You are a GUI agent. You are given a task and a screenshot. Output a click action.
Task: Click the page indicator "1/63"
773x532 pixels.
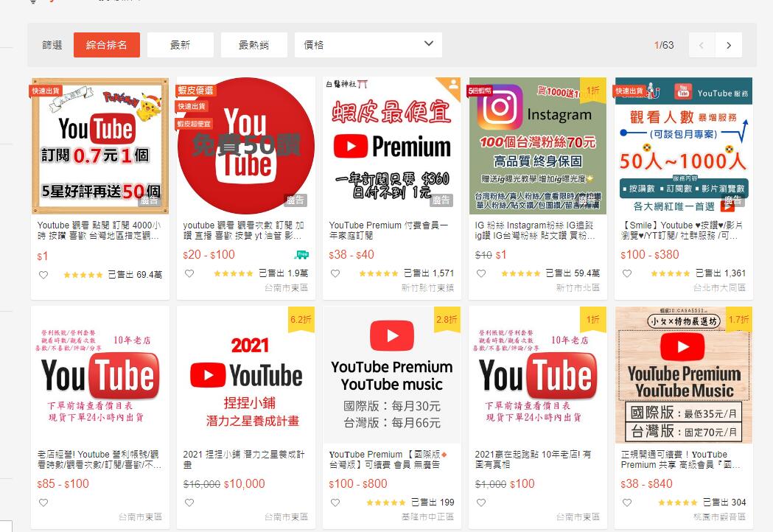click(664, 45)
